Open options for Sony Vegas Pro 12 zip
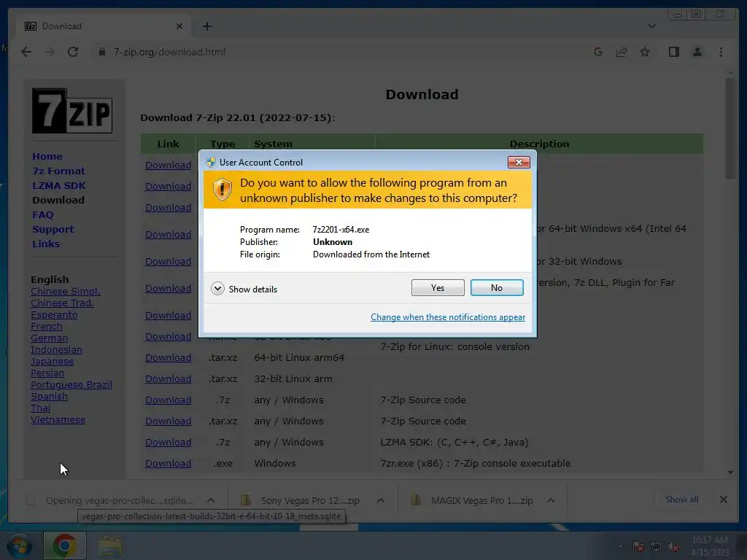Image resolution: width=747 pixels, height=560 pixels. [x=381, y=500]
